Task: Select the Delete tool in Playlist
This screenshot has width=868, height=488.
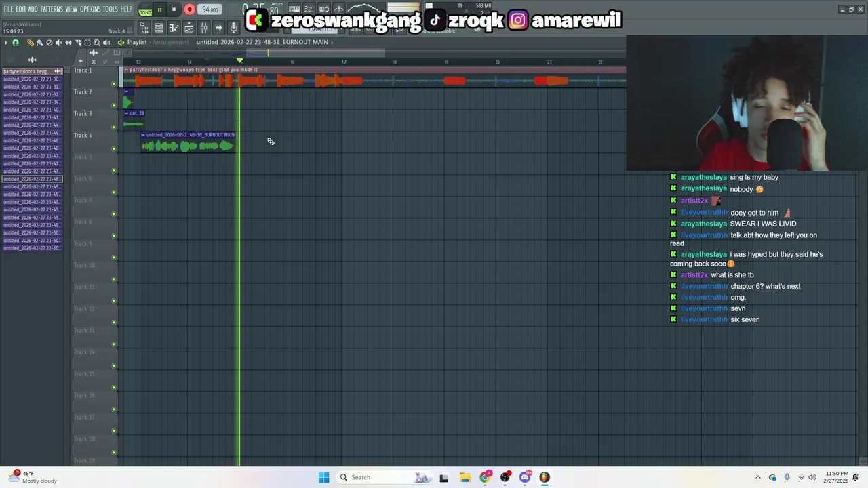Action: 49,43
